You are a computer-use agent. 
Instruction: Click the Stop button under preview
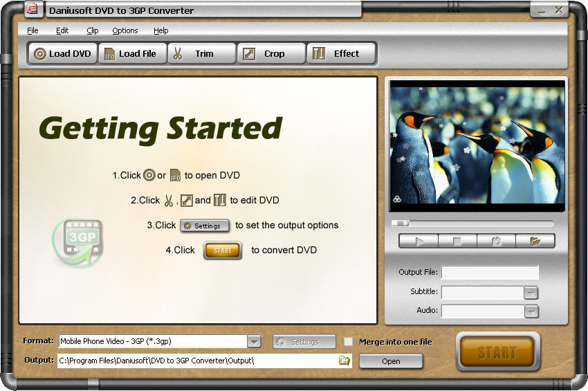coord(457,241)
